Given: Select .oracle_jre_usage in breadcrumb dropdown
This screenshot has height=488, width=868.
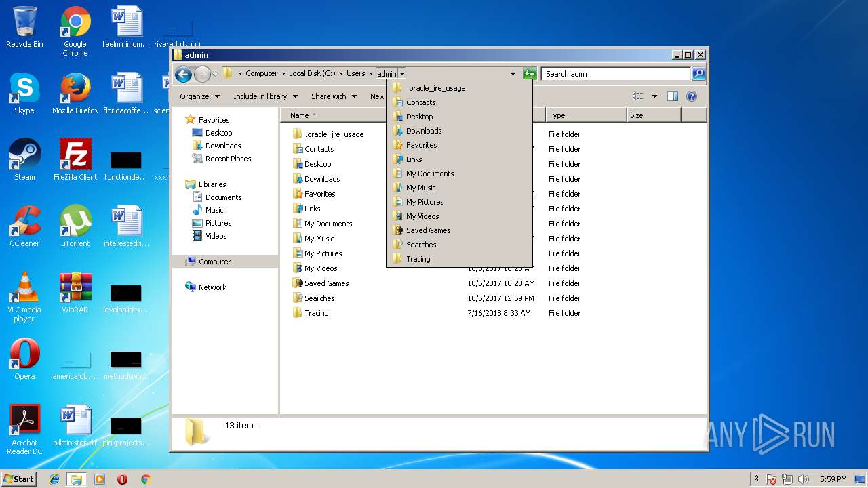Looking at the screenshot, I should (x=459, y=88).
